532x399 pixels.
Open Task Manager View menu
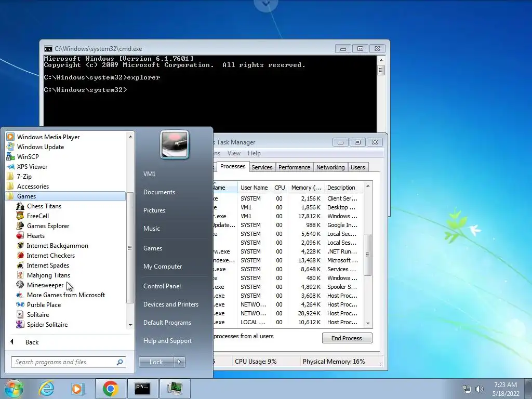click(234, 153)
